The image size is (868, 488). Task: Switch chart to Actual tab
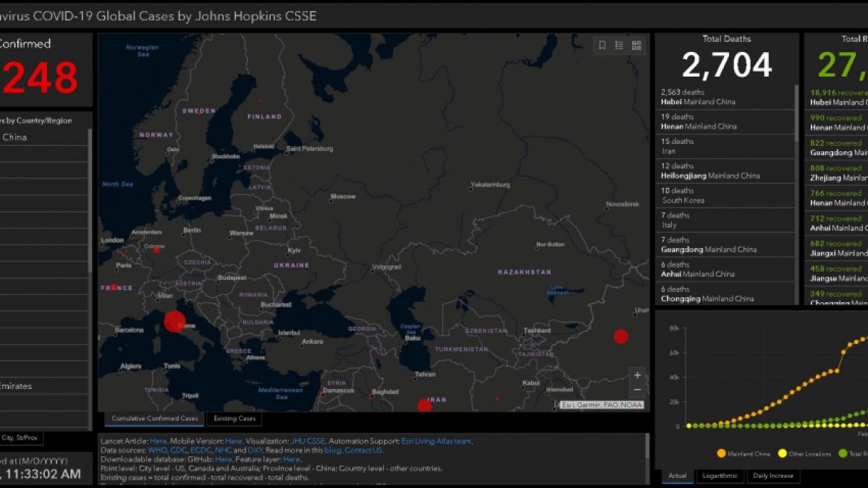pos(678,476)
